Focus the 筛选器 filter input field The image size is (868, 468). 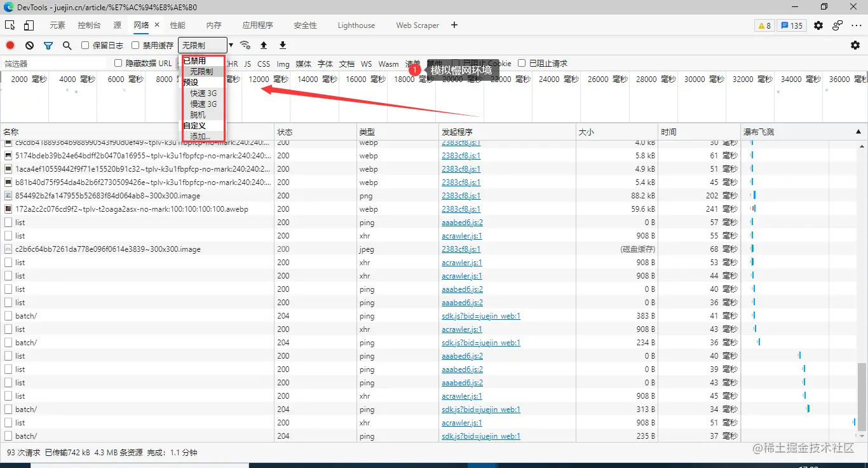pyautogui.click(x=54, y=64)
